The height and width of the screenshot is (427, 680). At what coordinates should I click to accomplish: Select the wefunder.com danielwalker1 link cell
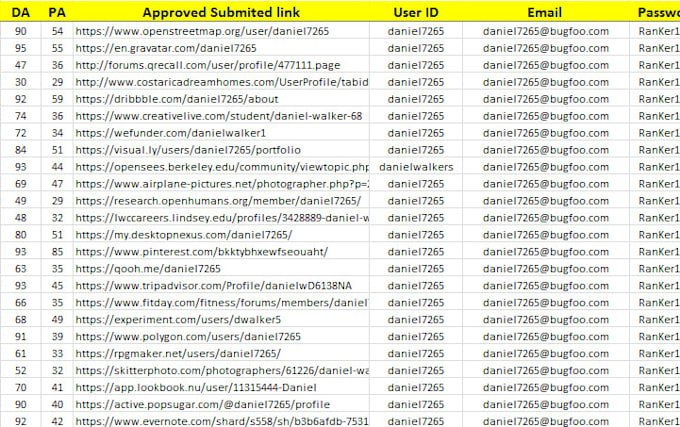[x=221, y=133]
